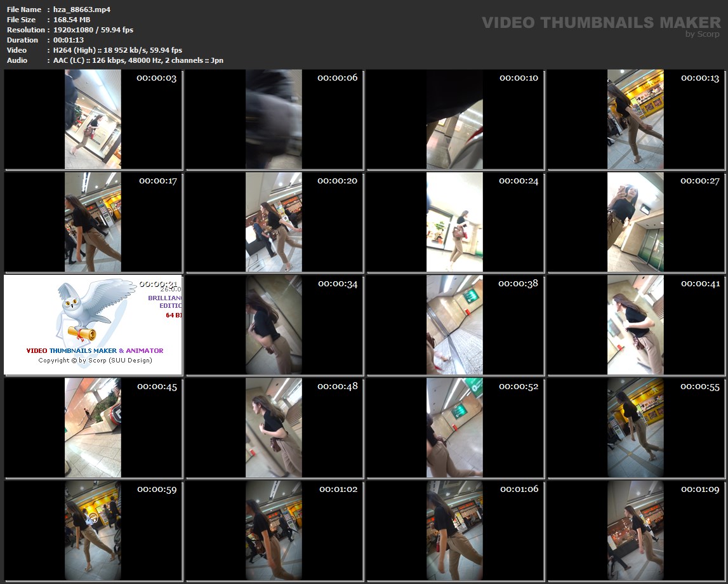Open the thumbnail marked 00:01:02
Viewport: 728px width, 584px height.
click(x=274, y=531)
